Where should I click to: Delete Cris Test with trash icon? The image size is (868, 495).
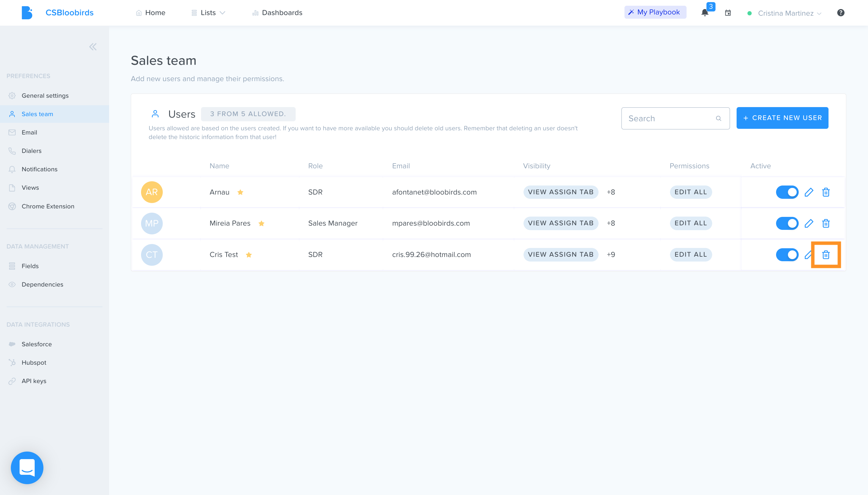click(826, 255)
